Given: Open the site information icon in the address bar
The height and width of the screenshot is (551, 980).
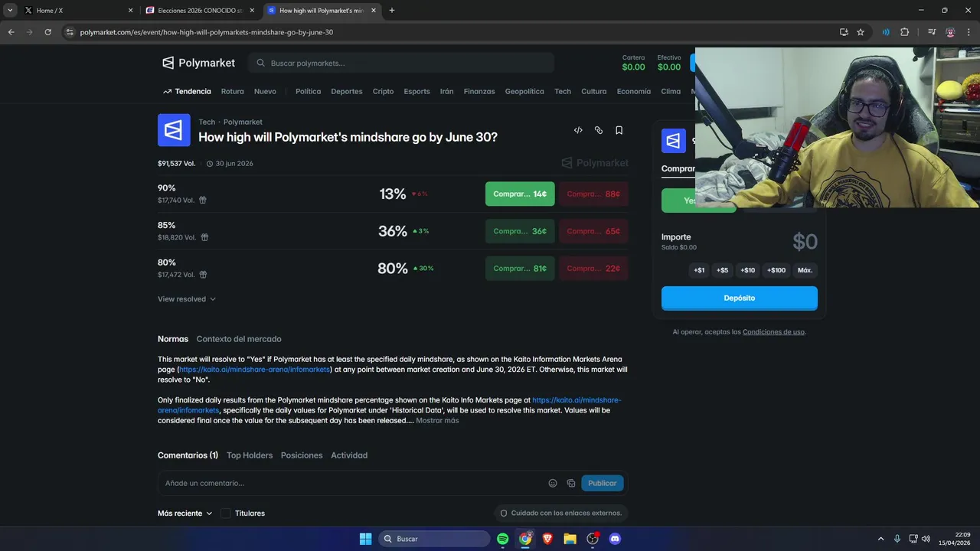Looking at the screenshot, I should click(70, 32).
